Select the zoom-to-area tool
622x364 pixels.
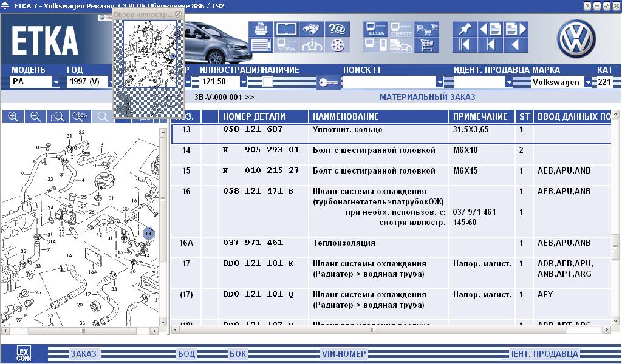[58, 116]
